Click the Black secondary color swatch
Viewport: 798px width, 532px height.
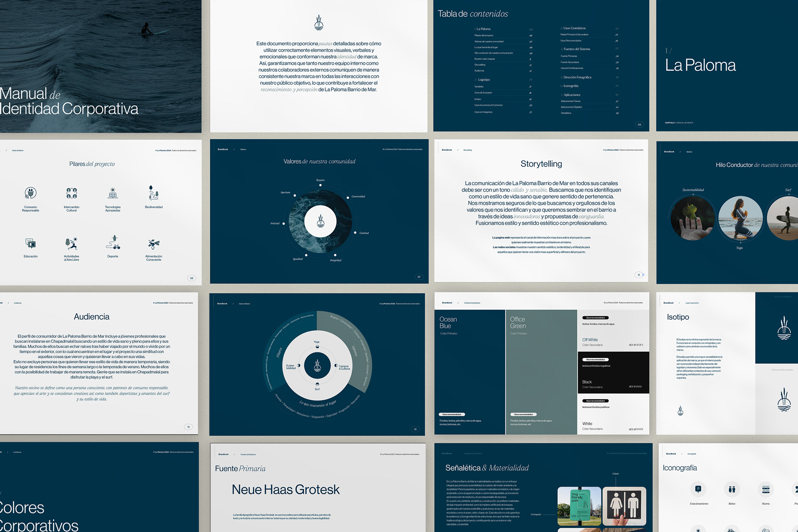[x=613, y=372]
